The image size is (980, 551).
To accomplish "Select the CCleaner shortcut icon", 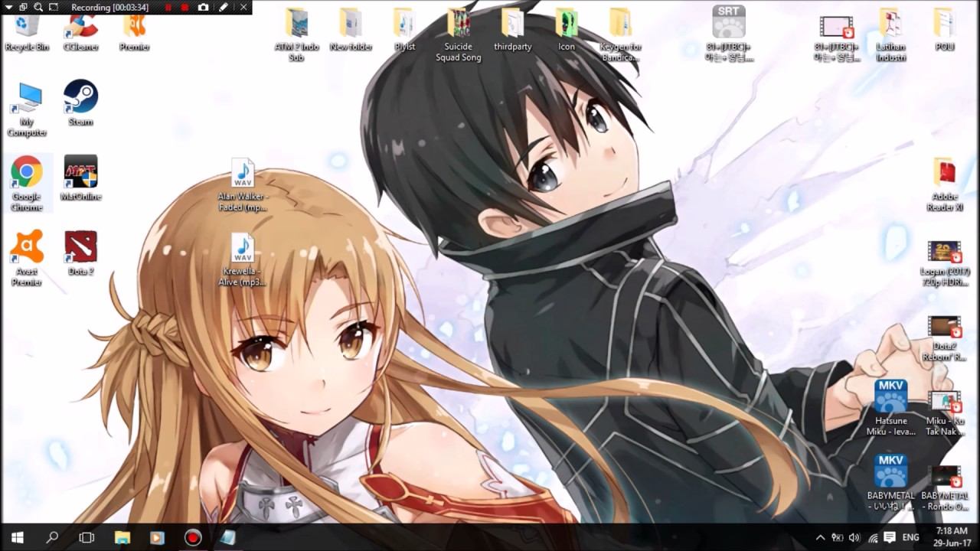I will (x=80, y=31).
